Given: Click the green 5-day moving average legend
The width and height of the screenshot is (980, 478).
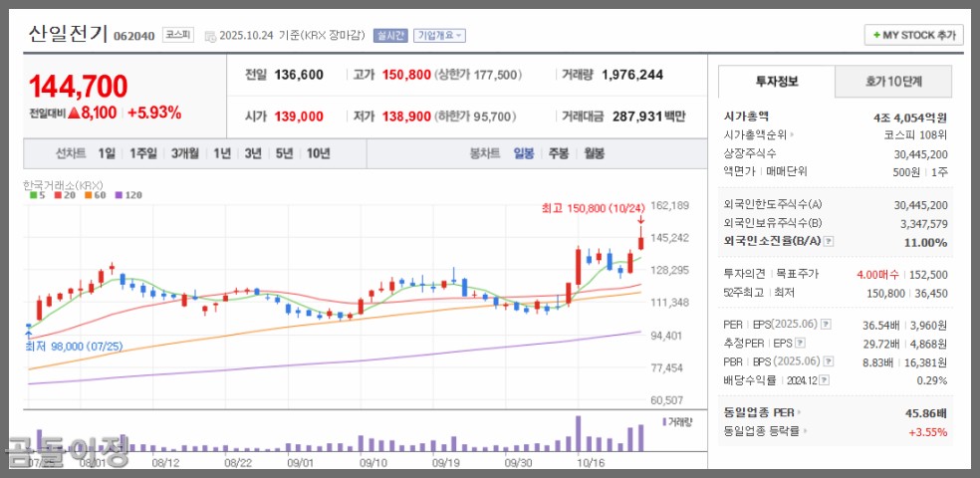Looking at the screenshot, I should click(38, 195).
